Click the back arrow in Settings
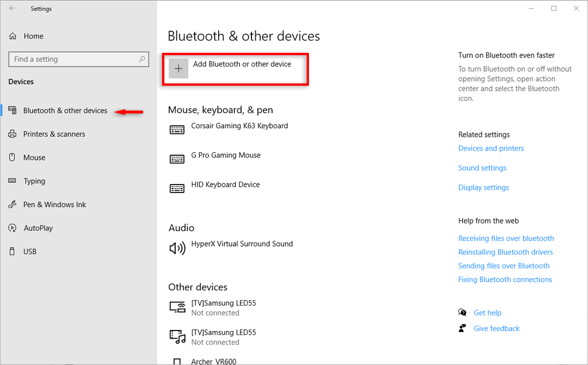Screen dimensions: 588x365 pyautogui.click(x=12, y=9)
